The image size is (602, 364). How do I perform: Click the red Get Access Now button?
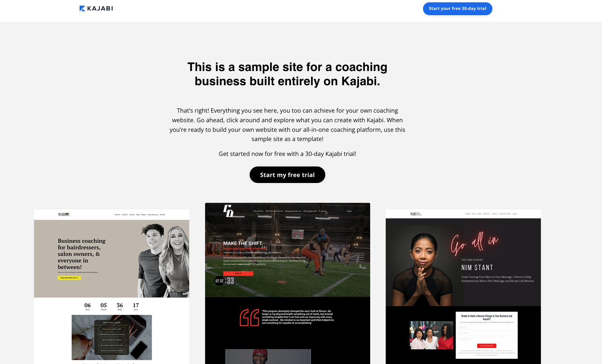tap(486, 346)
